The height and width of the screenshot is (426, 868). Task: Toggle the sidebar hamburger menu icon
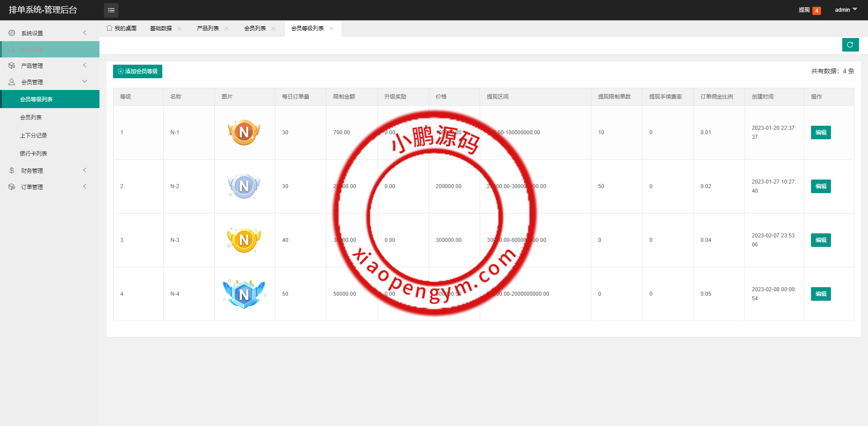tap(111, 10)
